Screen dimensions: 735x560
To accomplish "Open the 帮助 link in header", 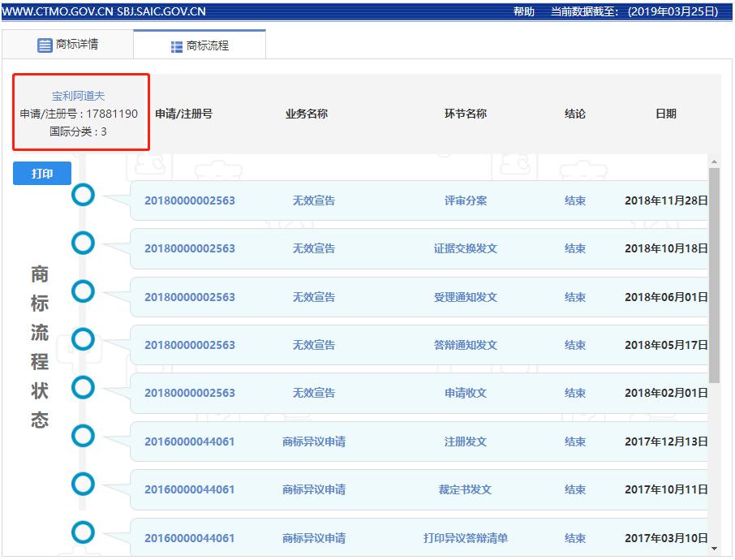I will pyautogui.click(x=524, y=11).
